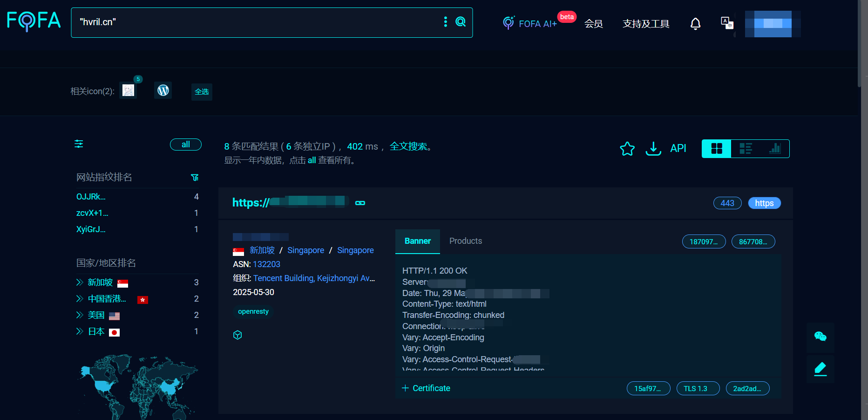Image resolution: width=868 pixels, height=420 pixels.
Task: Open the filter settings sliders icon
Action: pos(79,144)
